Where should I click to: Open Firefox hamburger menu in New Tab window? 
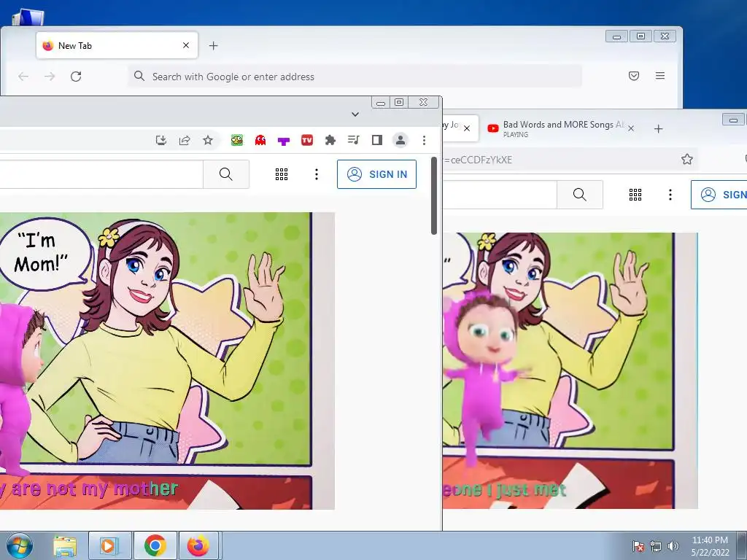[x=659, y=76]
